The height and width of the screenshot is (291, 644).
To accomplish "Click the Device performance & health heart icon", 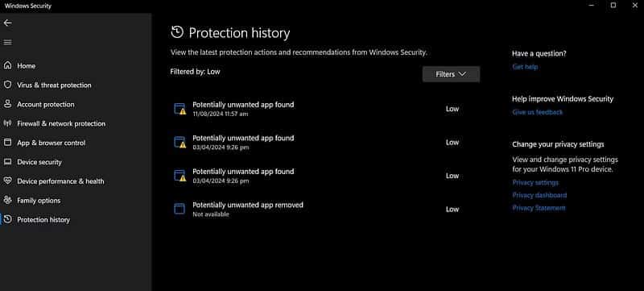I will (7, 181).
